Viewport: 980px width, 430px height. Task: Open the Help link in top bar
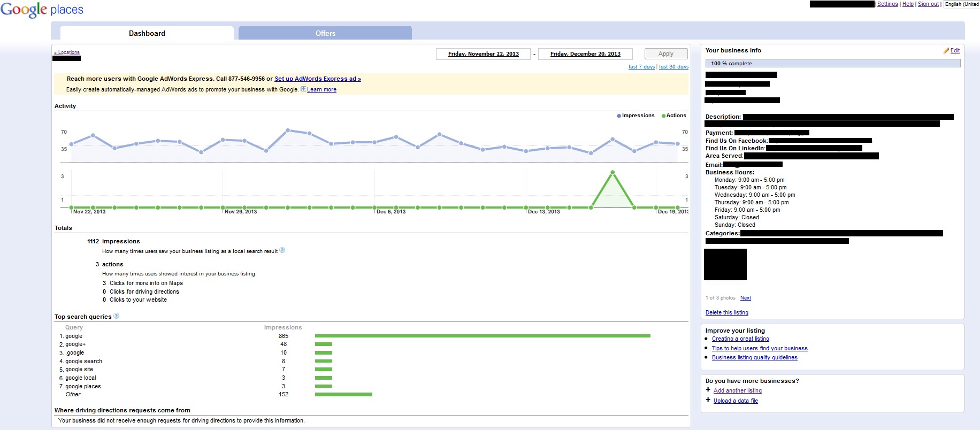click(x=908, y=4)
